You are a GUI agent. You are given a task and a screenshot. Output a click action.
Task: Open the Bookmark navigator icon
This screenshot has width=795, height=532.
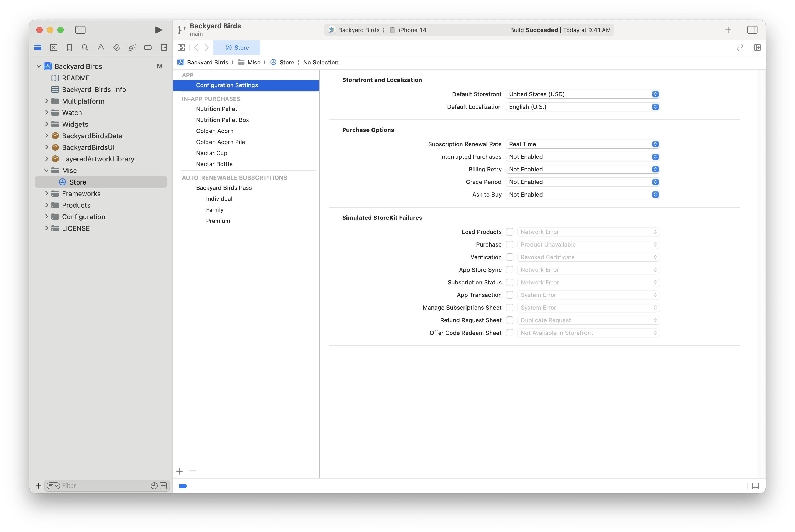[69, 48]
